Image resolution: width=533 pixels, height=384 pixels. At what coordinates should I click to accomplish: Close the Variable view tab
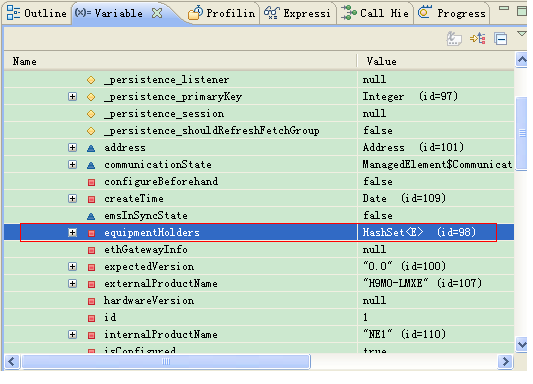[157, 13]
